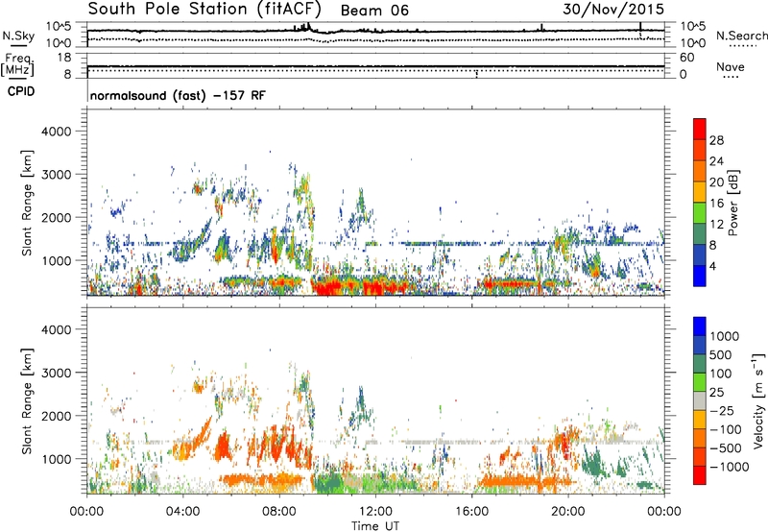Click the "10^0" tick beside N.Search label
The image size is (768, 532).
692,43
